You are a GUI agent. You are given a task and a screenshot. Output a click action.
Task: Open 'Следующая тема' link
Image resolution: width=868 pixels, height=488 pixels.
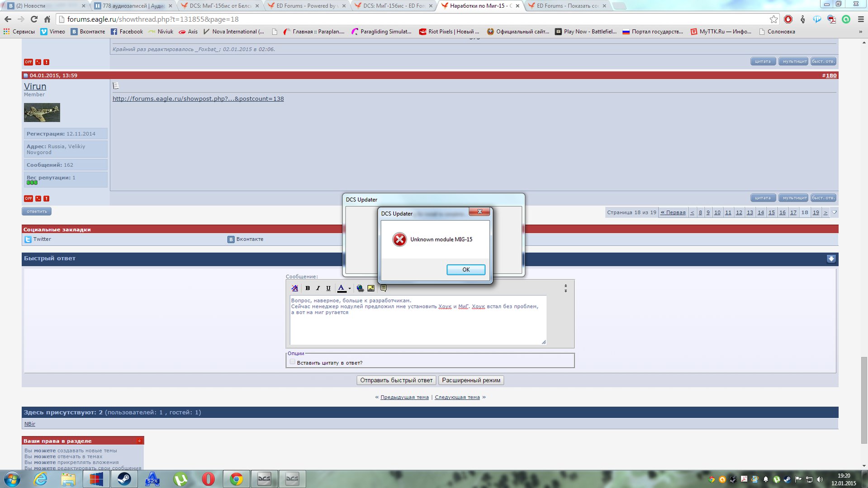coord(457,397)
